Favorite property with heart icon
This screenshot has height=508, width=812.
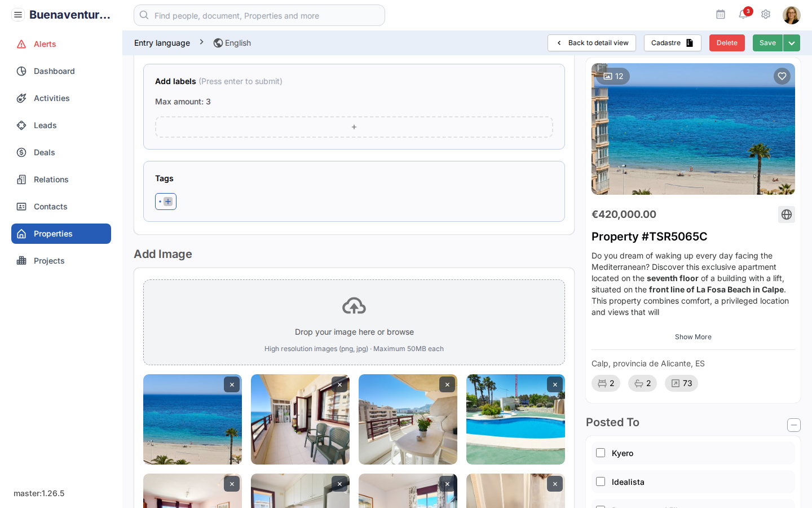pyautogui.click(x=782, y=76)
